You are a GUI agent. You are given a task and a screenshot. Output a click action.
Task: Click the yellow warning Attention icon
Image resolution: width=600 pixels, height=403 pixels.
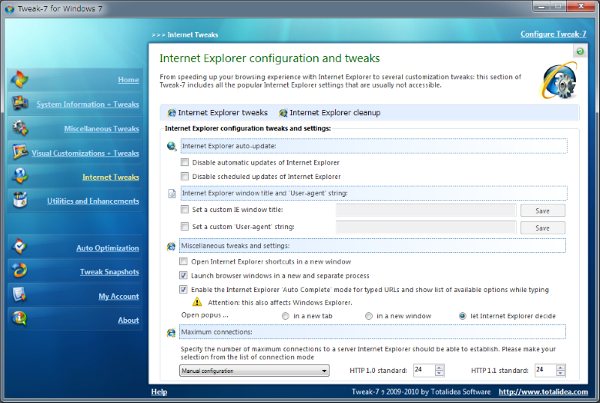tap(197, 302)
